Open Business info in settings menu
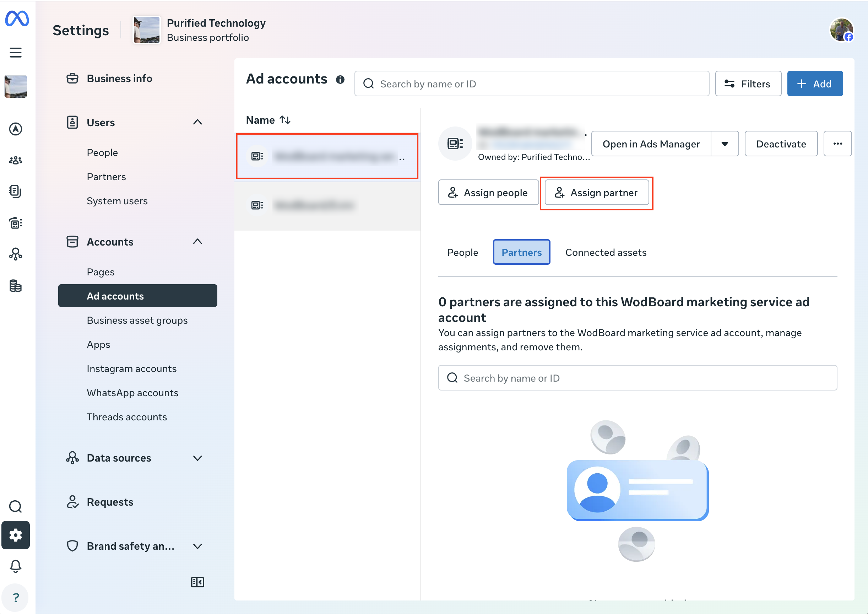Viewport: 868px width, 614px height. pos(119,78)
